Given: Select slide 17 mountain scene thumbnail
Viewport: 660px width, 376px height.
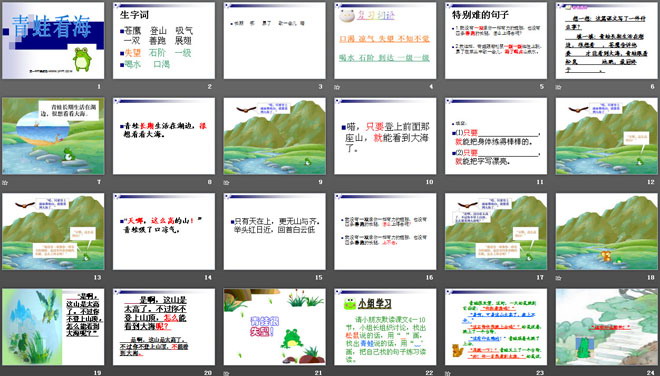Looking at the screenshot, I should (x=496, y=232).
